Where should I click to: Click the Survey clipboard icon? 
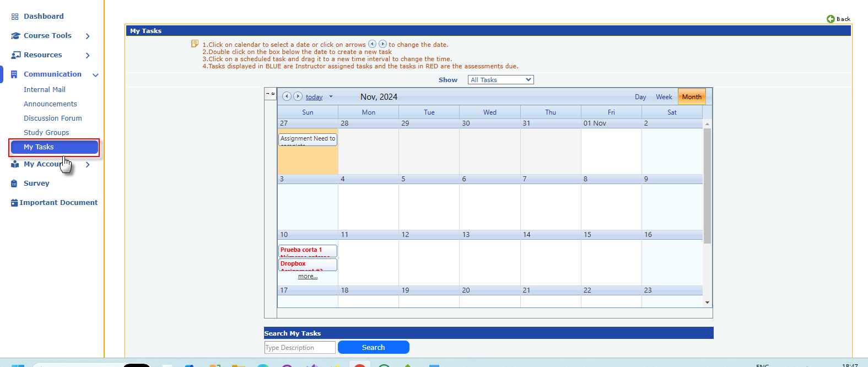click(14, 183)
